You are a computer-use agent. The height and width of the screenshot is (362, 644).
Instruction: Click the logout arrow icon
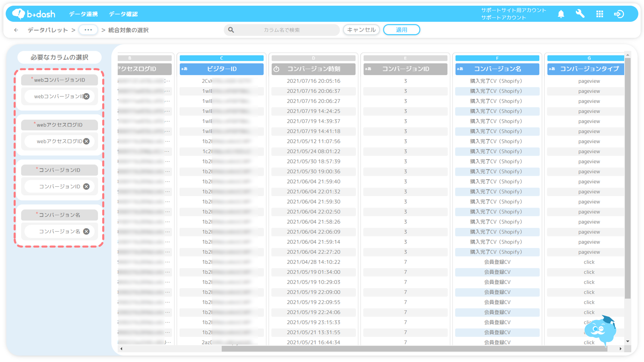(x=619, y=14)
